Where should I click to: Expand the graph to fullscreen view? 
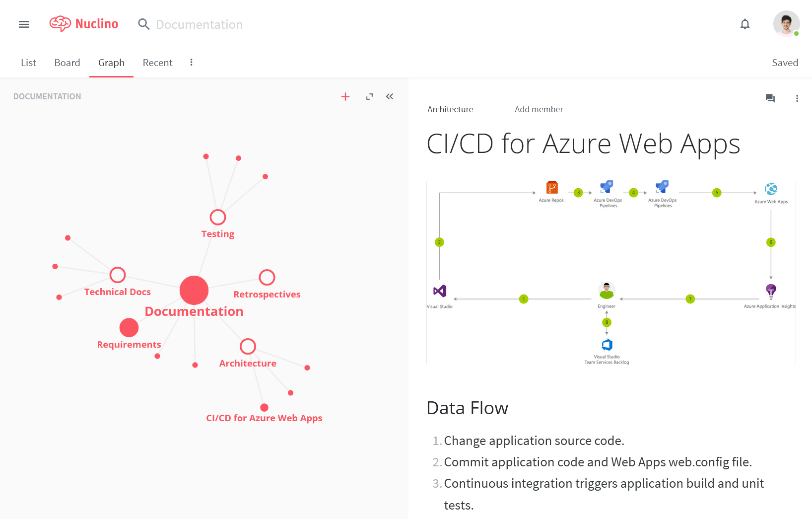coord(369,96)
